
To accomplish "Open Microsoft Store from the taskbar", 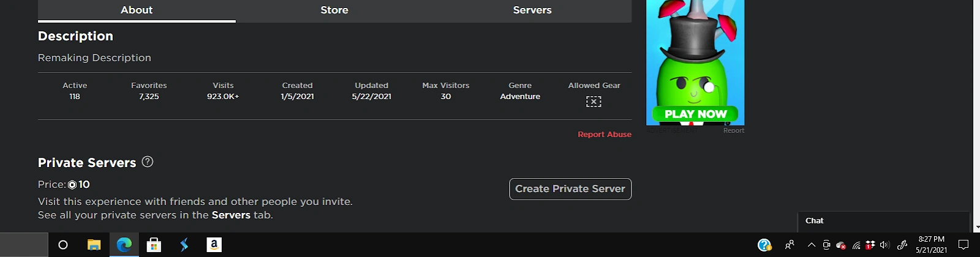I will coord(154,245).
